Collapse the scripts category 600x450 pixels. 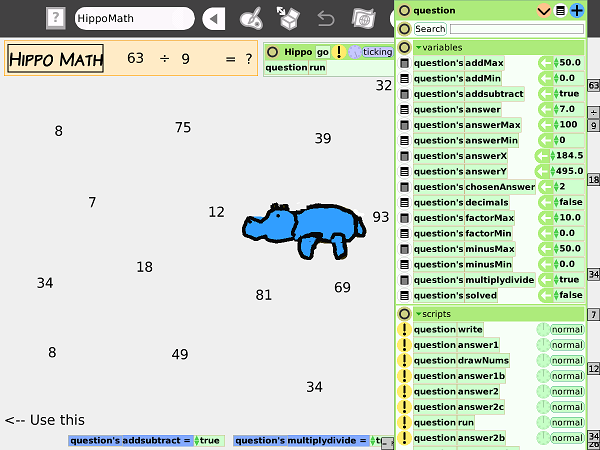[x=419, y=313]
